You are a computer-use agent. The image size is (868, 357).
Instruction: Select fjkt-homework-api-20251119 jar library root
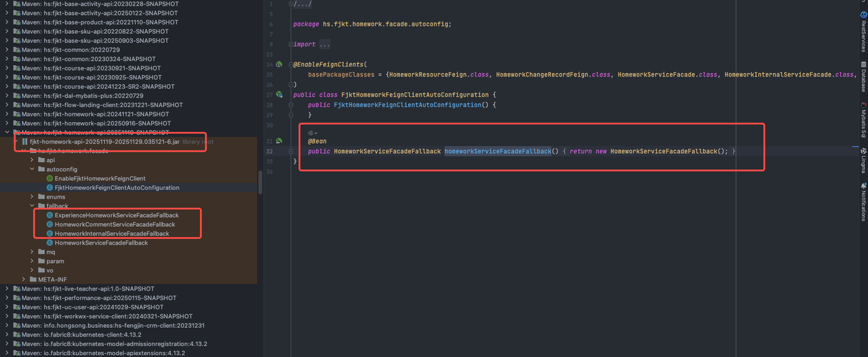104,142
